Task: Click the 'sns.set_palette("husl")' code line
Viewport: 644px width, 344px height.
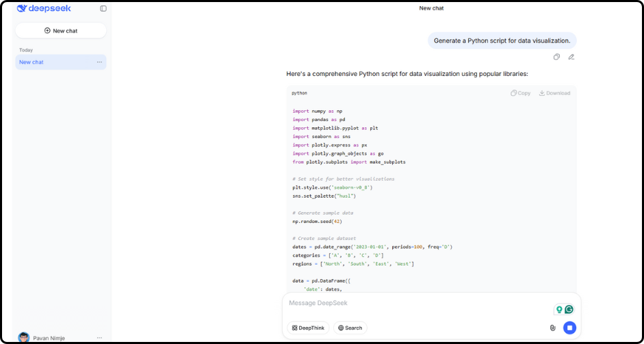Action: click(x=324, y=196)
